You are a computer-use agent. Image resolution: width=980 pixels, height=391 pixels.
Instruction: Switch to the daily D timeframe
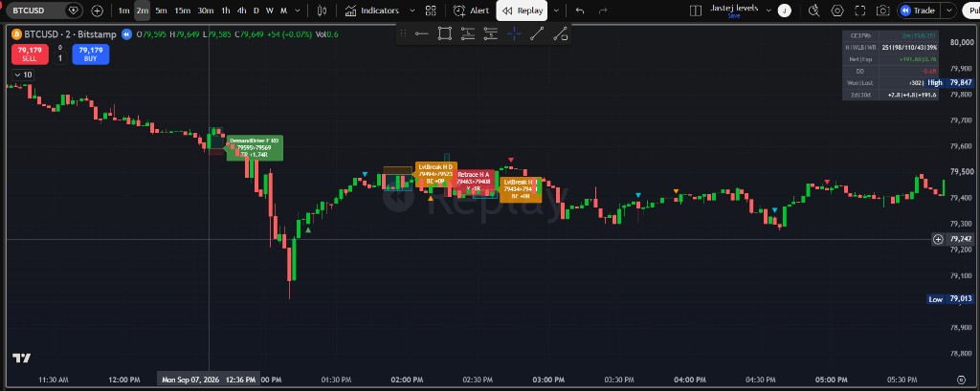click(x=256, y=11)
